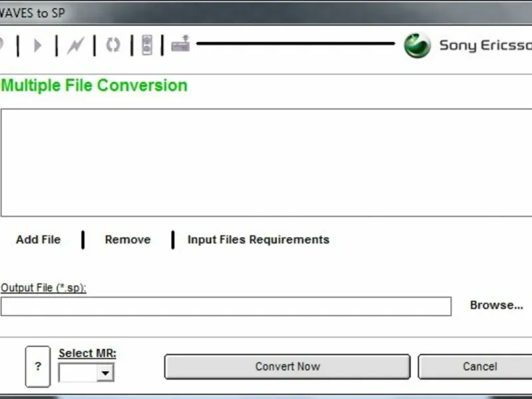Click the Cancel button

pos(475,366)
